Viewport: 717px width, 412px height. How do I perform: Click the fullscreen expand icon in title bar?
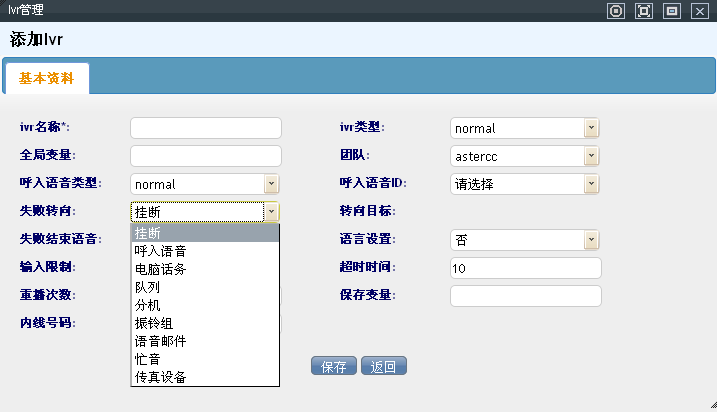point(644,11)
